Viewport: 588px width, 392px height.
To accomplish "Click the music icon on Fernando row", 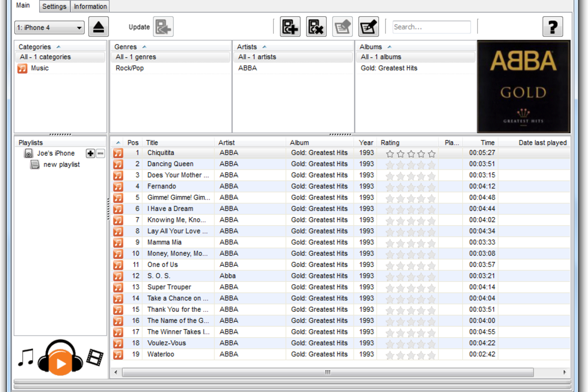I will click(x=118, y=186).
